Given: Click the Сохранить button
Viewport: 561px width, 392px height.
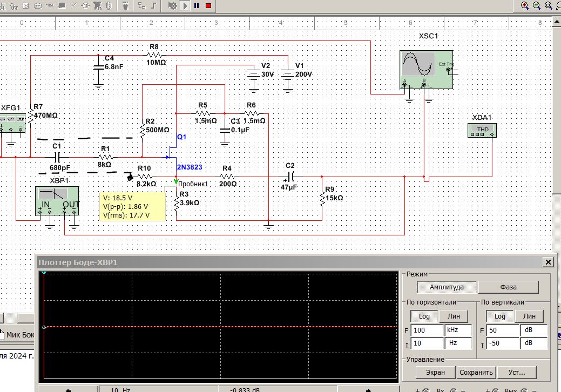Looking at the screenshot, I should (476, 372).
